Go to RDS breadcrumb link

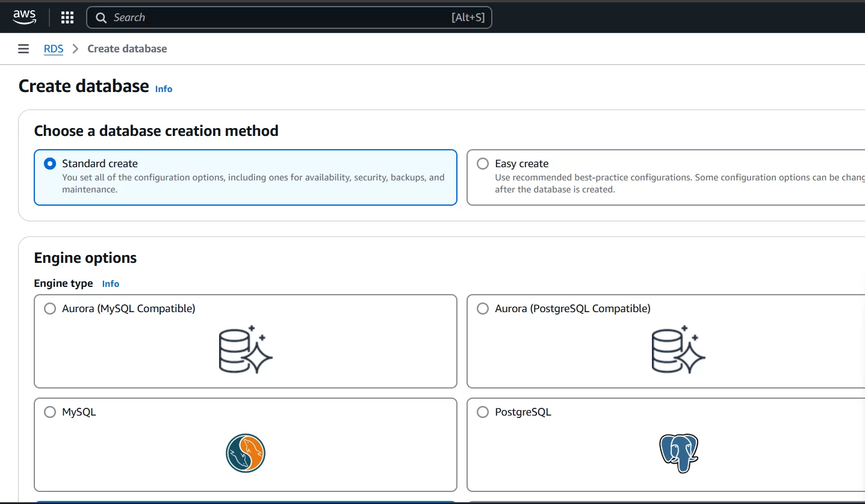[x=54, y=49]
